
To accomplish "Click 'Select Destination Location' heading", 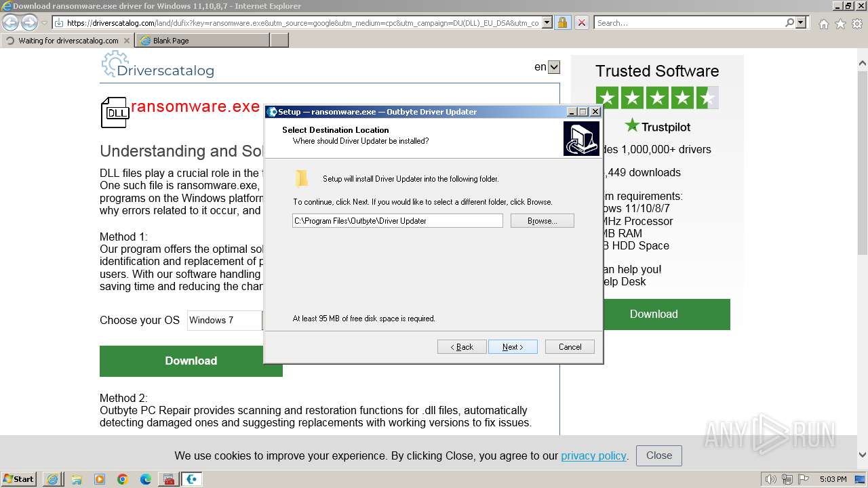I will pyautogui.click(x=336, y=129).
